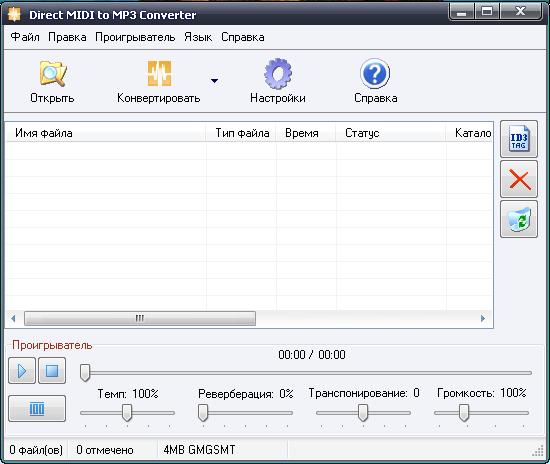Open the Файл menu

[25, 37]
